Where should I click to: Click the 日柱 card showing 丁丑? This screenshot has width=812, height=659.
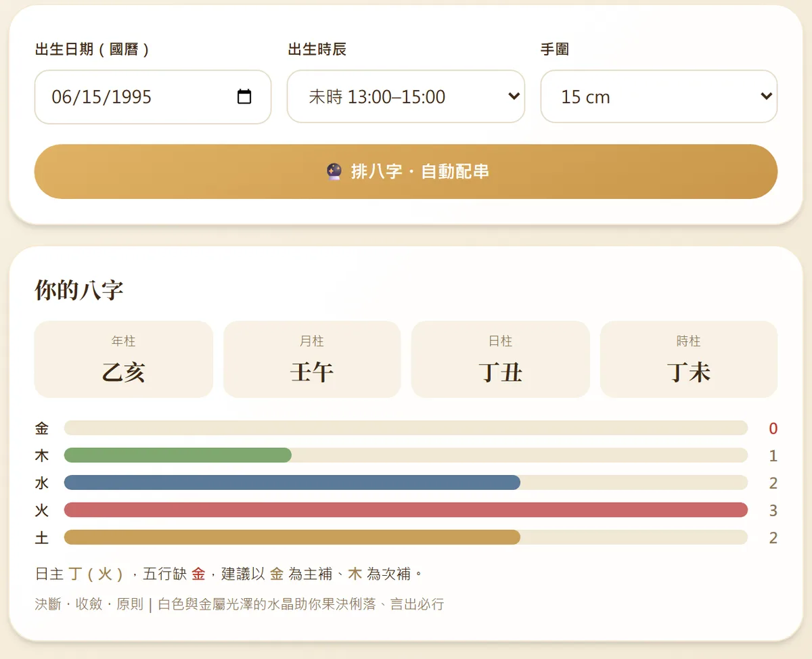click(x=501, y=359)
